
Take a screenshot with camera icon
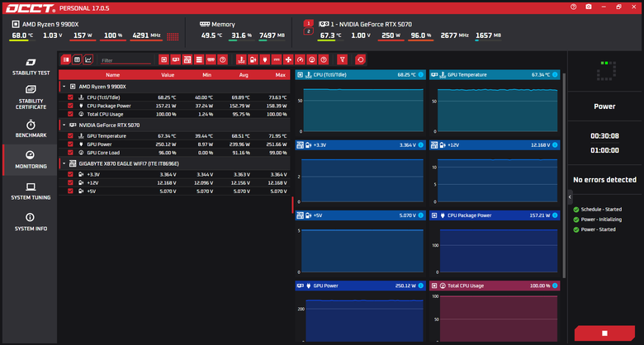[589, 7]
